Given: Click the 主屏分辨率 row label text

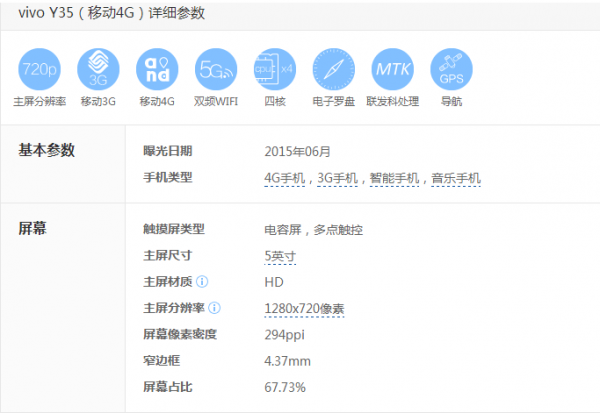Looking at the screenshot, I should click(174, 308).
